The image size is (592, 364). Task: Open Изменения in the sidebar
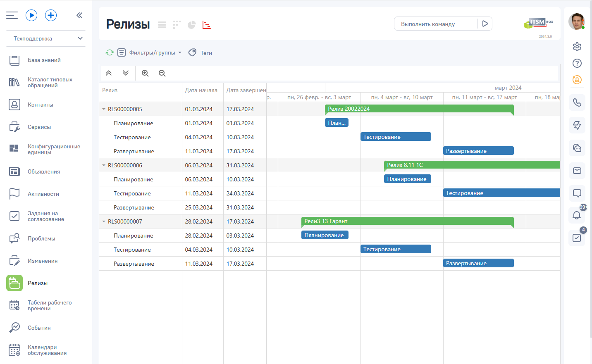43,261
